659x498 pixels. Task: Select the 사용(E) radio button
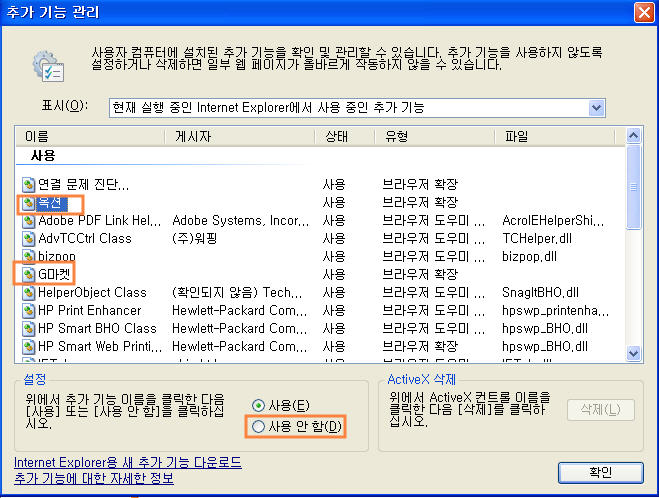258,406
